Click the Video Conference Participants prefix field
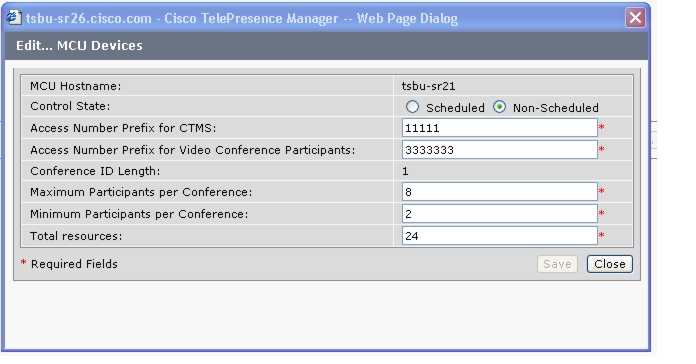Screen dimensions: 696x364 (x=500, y=150)
